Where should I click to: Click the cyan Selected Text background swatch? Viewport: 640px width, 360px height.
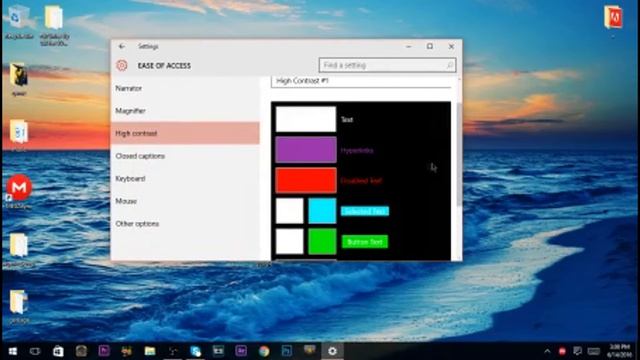coord(322,211)
